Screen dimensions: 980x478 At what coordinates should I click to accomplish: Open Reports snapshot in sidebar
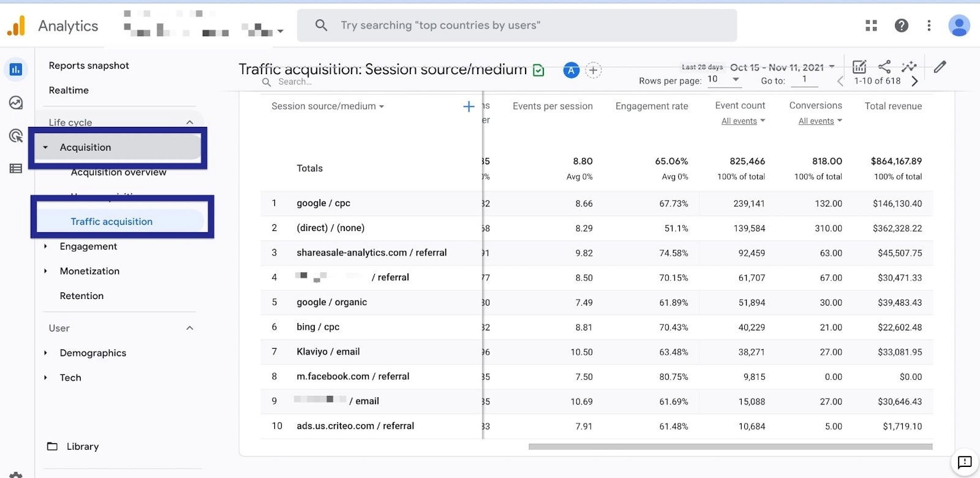[89, 66]
